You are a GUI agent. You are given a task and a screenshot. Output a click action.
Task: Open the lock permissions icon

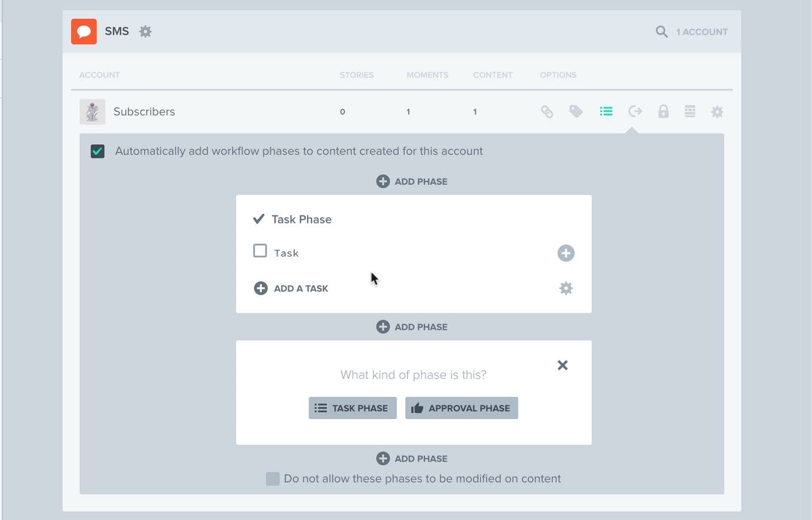coord(663,111)
